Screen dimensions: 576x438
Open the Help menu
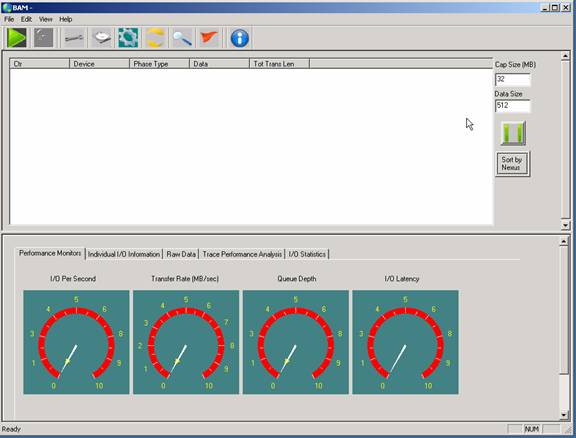[66, 19]
